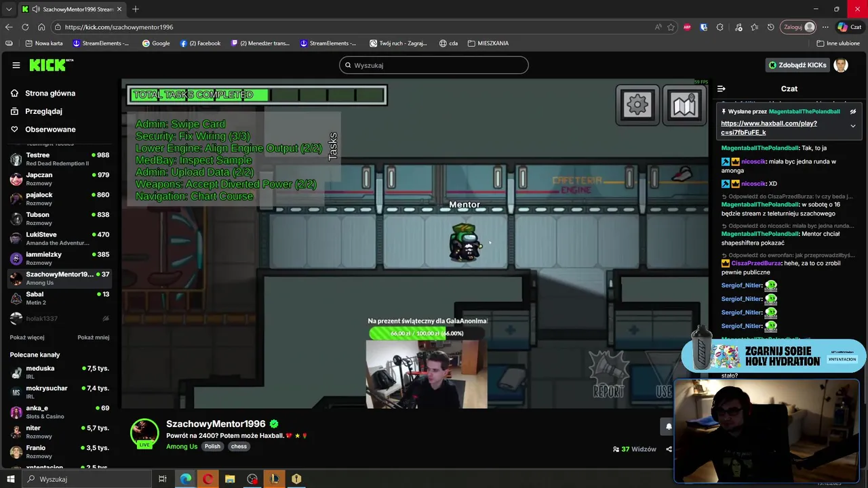Open the Among Us ship map

(x=684, y=104)
